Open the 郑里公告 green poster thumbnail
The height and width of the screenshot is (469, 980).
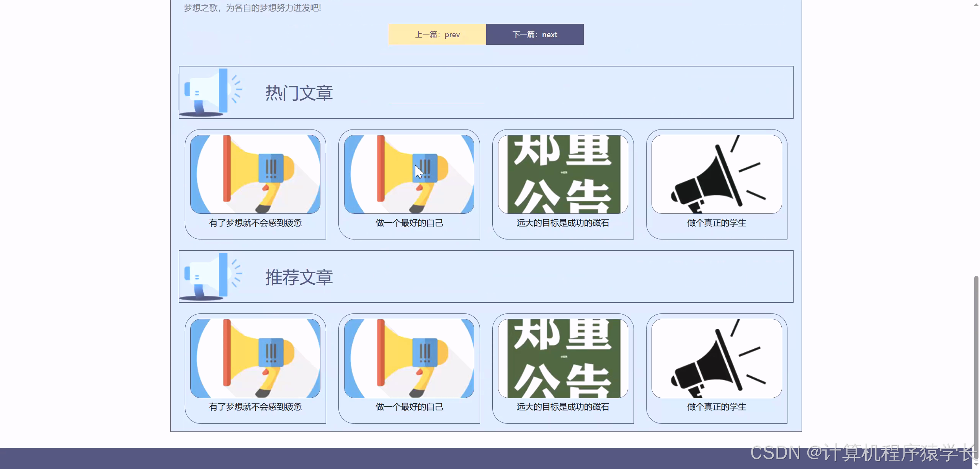(563, 173)
